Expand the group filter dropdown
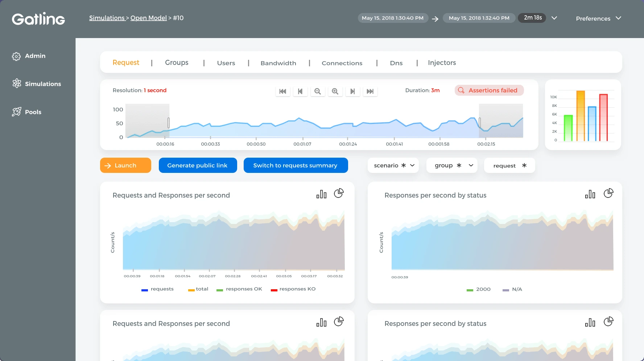This screenshot has height=361, width=644. pyautogui.click(x=452, y=165)
